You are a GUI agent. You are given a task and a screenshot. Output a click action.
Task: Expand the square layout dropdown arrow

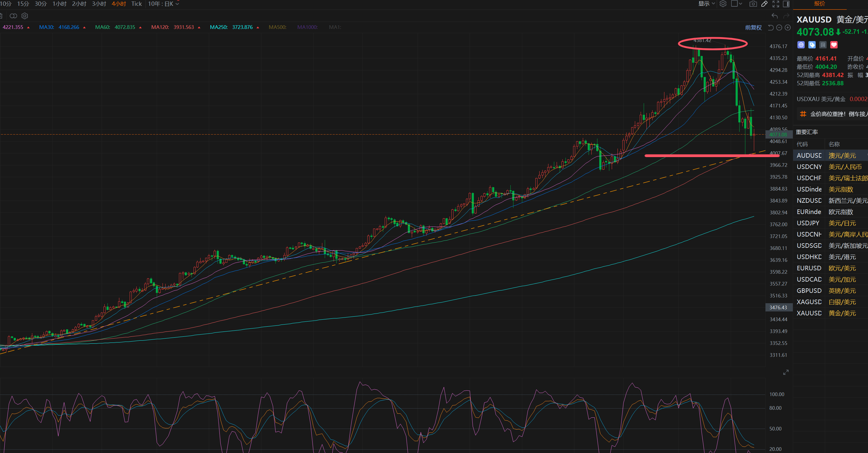[741, 4]
